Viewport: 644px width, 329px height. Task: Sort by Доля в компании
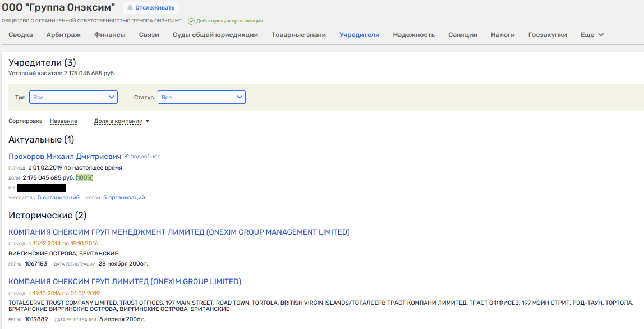pyautogui.click(x=118, y=121)
